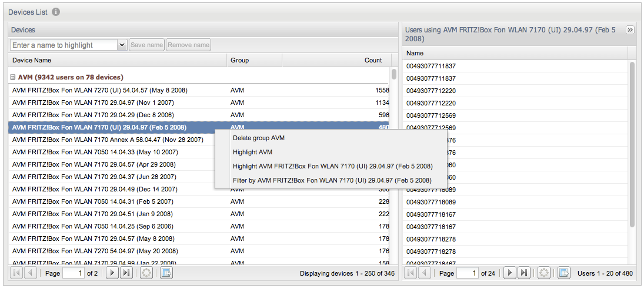
Task: Go to next page of devices
Action: [x=112, y=273]
